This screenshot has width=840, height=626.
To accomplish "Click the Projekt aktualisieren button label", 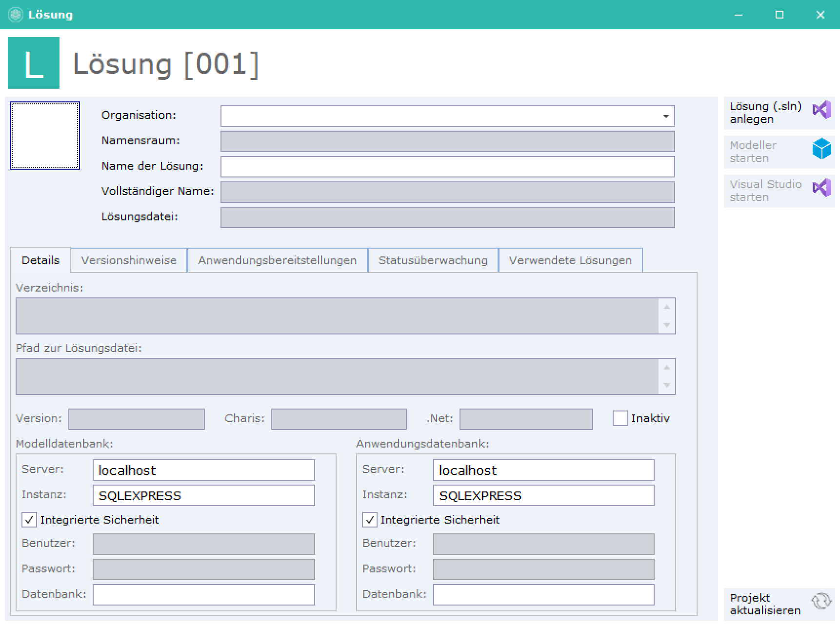I will (765, 604).
